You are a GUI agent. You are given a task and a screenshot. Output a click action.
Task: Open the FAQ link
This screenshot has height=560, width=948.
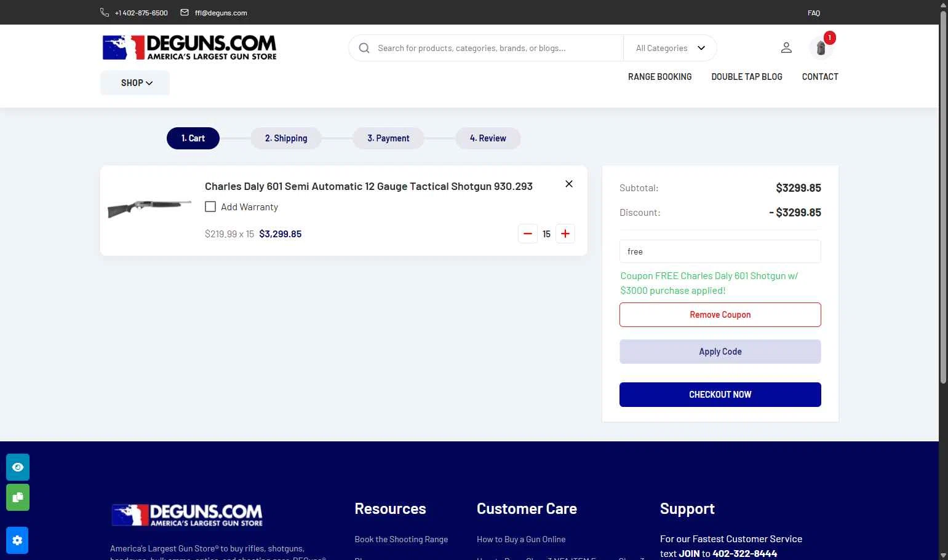click(814, 13)
